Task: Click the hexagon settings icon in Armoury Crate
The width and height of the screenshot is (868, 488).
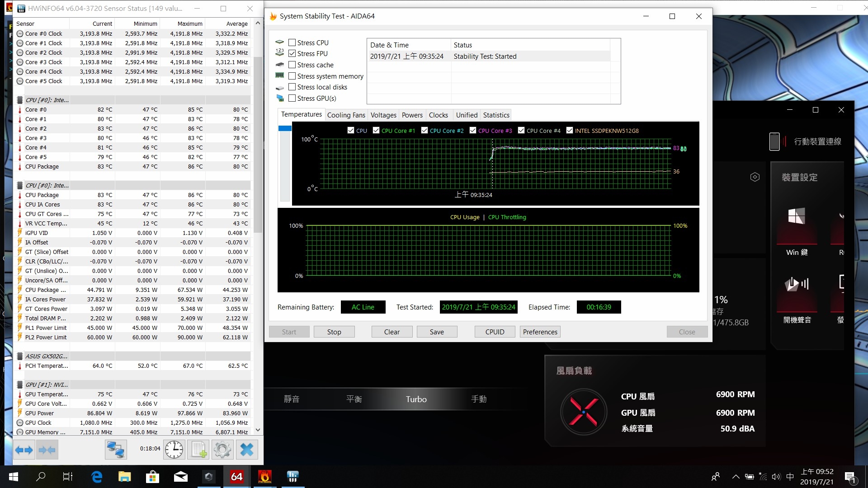Action: [755, 177]
